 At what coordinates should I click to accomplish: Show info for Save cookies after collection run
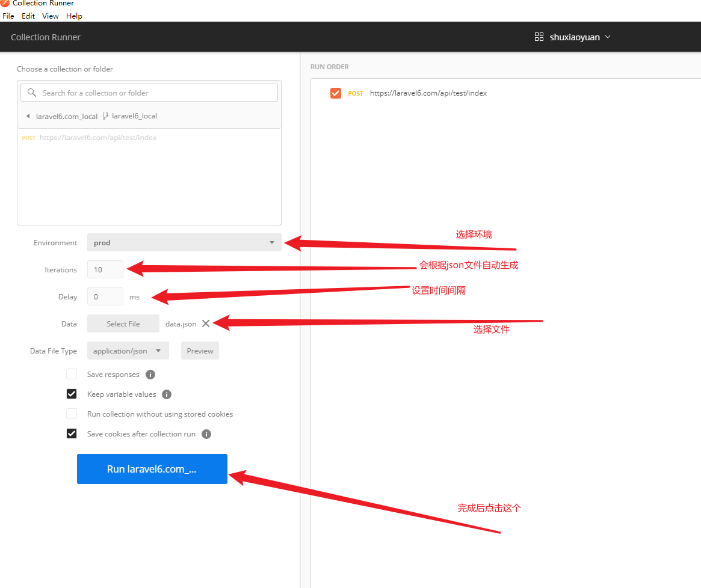click(x=206, y=434)
